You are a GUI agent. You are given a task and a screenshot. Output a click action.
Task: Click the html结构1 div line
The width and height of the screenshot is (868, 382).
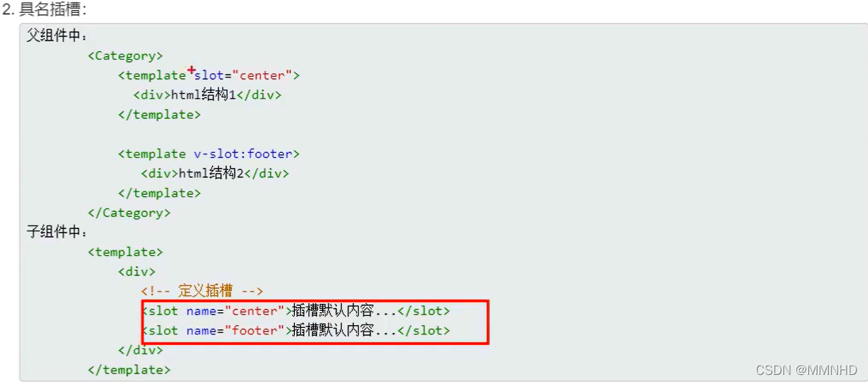tap(207, 95)
